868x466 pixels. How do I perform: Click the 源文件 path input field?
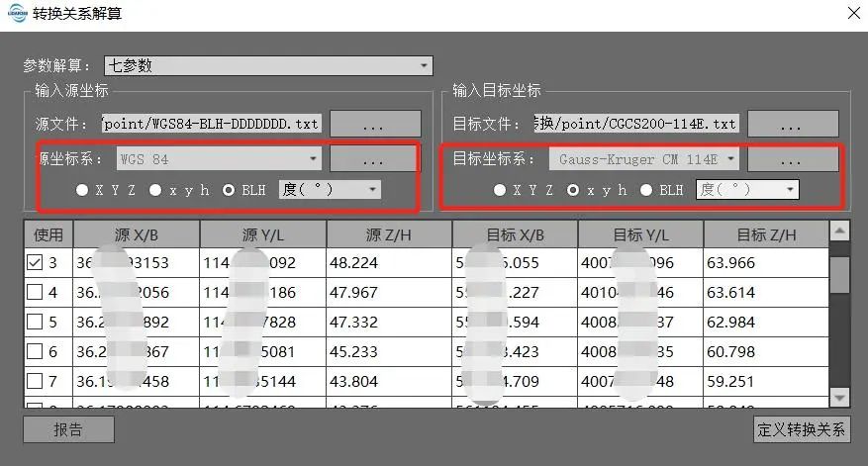pyautogui.click(x=211, y=124)
